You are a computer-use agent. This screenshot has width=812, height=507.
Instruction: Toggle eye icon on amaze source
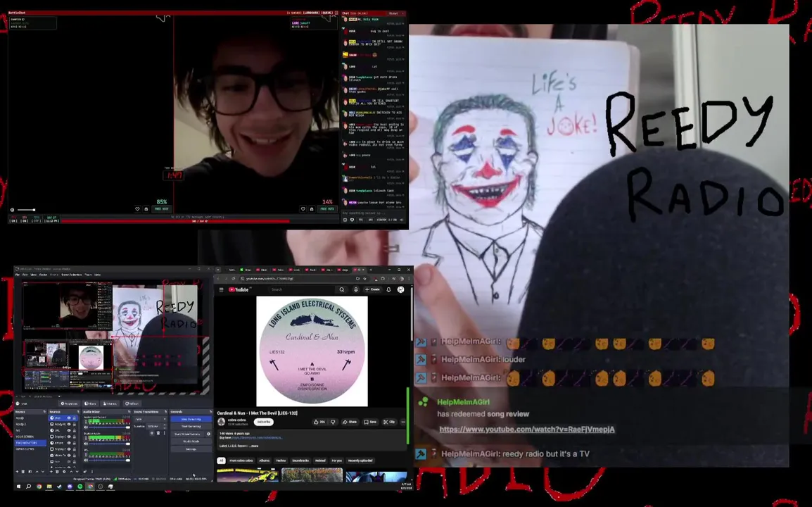coord(69,443)
